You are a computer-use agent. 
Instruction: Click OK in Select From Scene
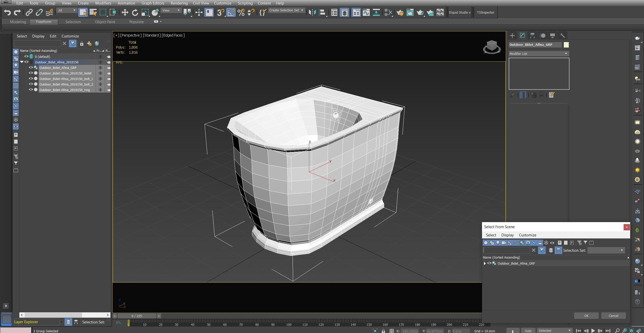pyautogui.click(x=586, y=316)
